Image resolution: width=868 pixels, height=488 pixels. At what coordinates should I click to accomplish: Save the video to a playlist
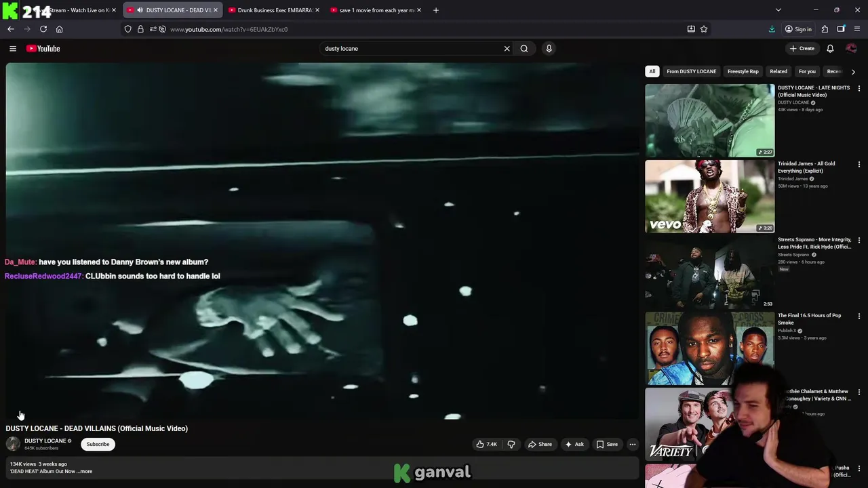click(x=606, y=445)
